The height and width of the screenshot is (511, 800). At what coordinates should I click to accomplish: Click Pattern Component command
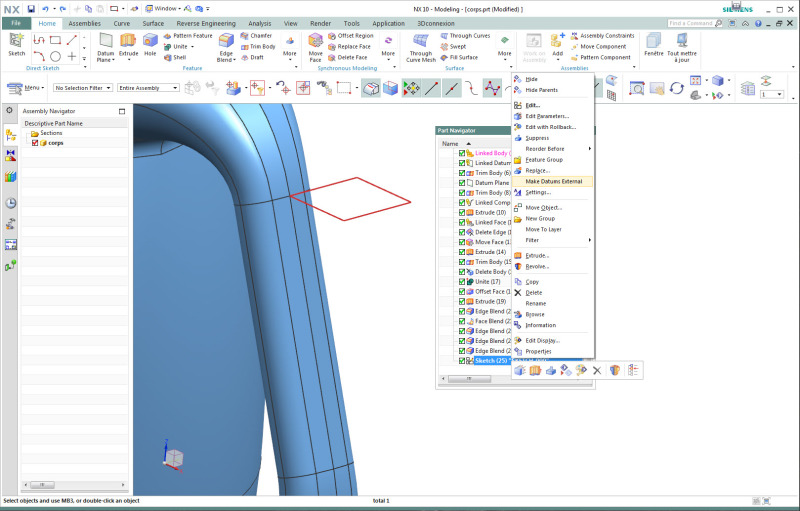tap(601, 57)
